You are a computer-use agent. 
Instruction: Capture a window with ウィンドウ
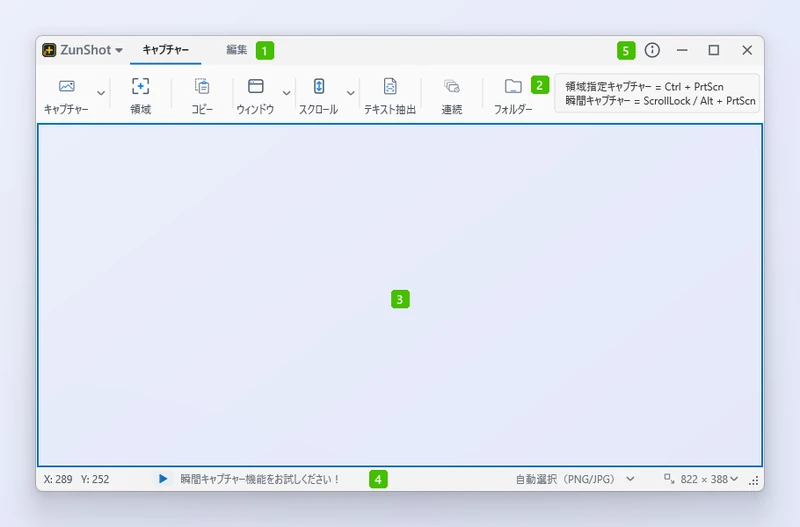click(x=255, y=95)
